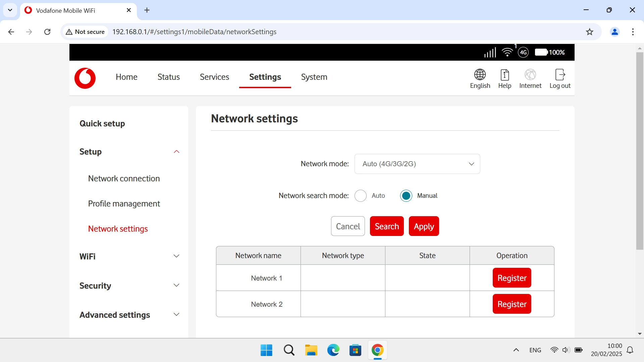Click the Internet connection icon
Image resolution: width=644 pixels, height=362 pixels.
point(530,75)
